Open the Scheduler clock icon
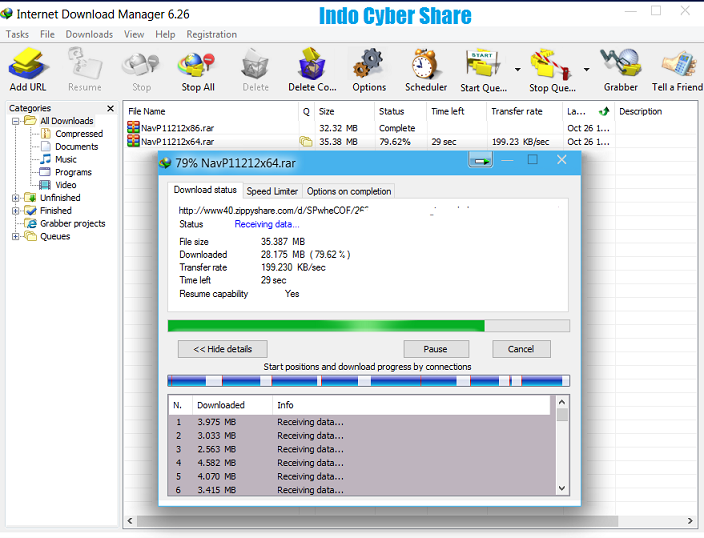The width and height of the screenshot is (704, 538). 425,63
